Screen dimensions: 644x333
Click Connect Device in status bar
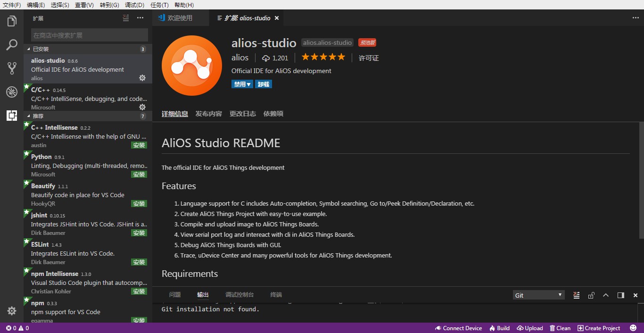tap(459, 328)
